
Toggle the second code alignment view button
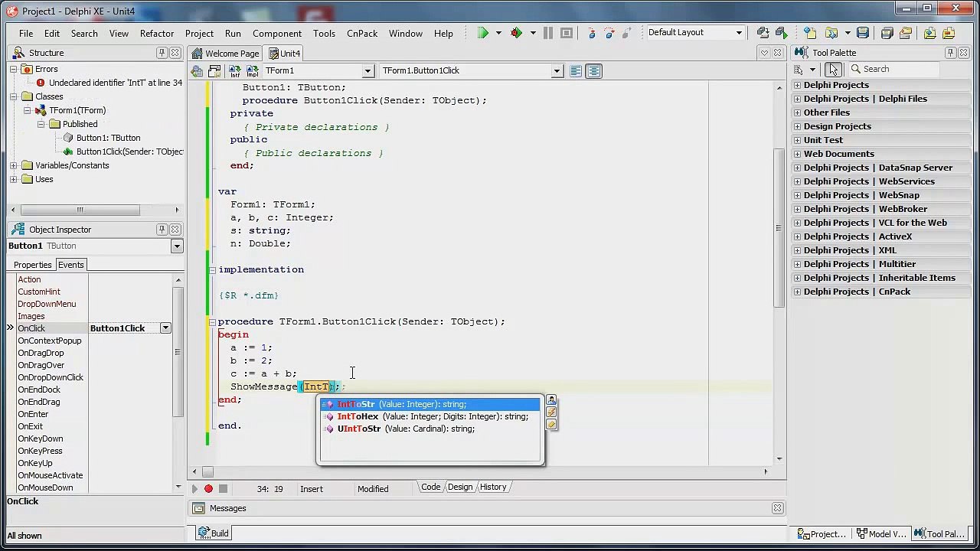click(x=594, y=70)
